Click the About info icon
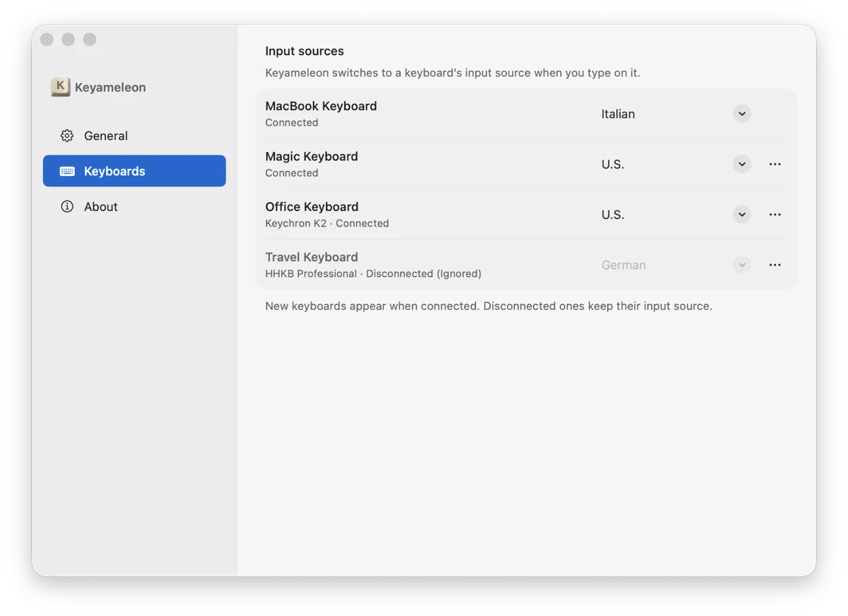The image size is (848, 616). click(x=67, y=206)
